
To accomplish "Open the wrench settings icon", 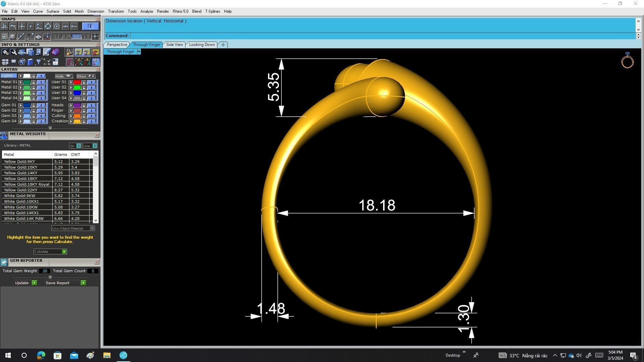I will pos(13,52).
